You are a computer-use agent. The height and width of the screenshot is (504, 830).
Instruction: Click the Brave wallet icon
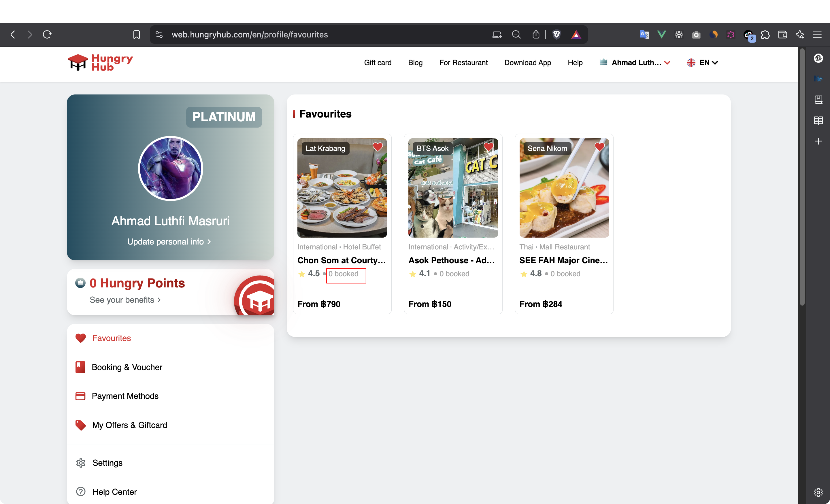[x=782, y=35]
